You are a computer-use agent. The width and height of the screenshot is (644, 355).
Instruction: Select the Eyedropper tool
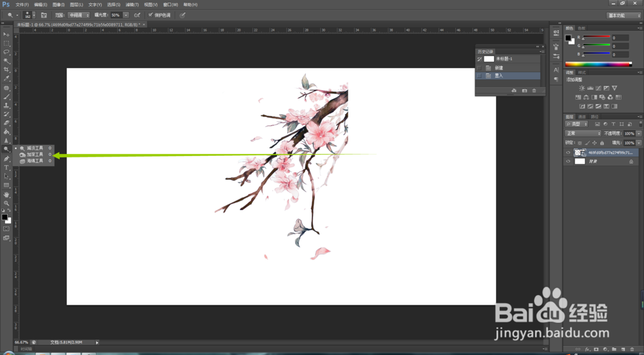(6, 79)
